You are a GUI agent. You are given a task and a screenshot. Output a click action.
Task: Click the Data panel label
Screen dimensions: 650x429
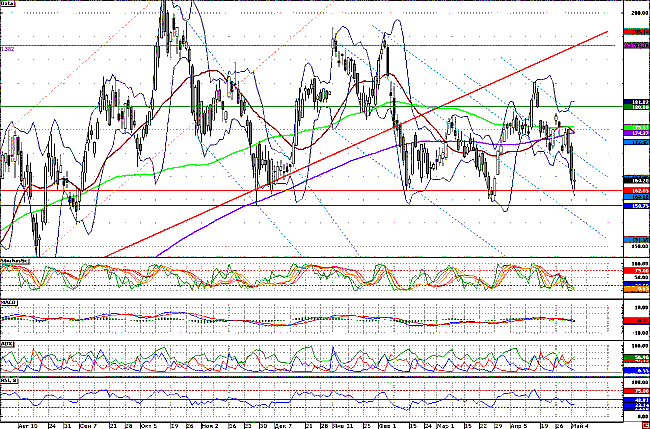[8, 6]
